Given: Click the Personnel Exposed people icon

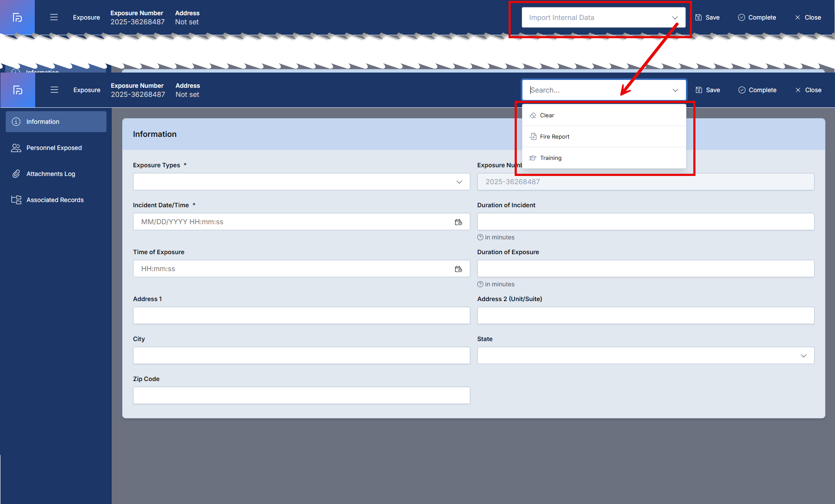Looking at the screenshot, I should (x=16, y=148).
